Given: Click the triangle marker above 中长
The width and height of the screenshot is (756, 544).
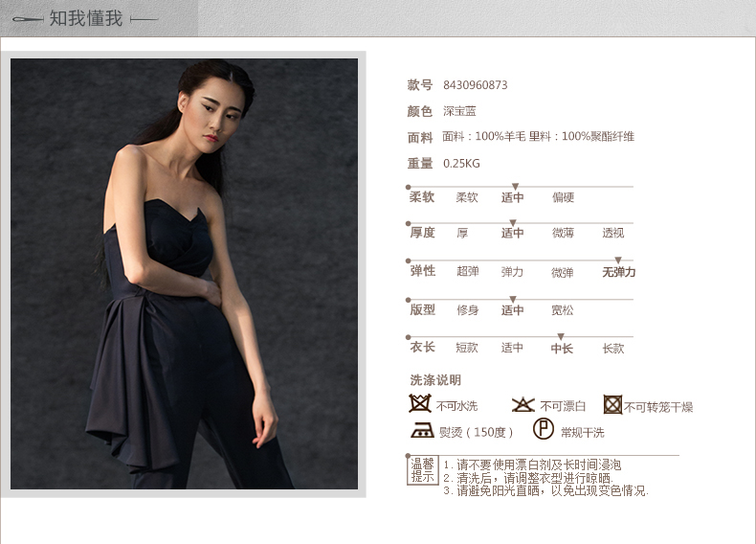Looking at the screenshot, I should coord(561,336).
